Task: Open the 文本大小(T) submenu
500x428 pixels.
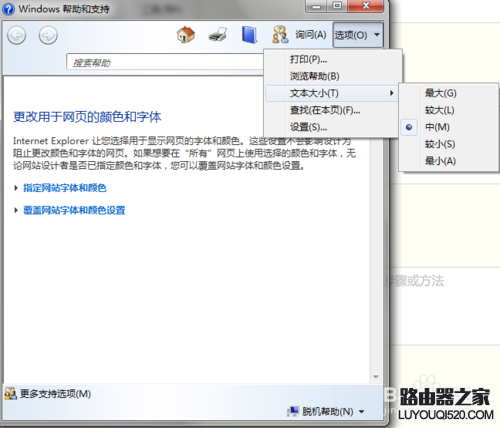Action: (333, 93)
